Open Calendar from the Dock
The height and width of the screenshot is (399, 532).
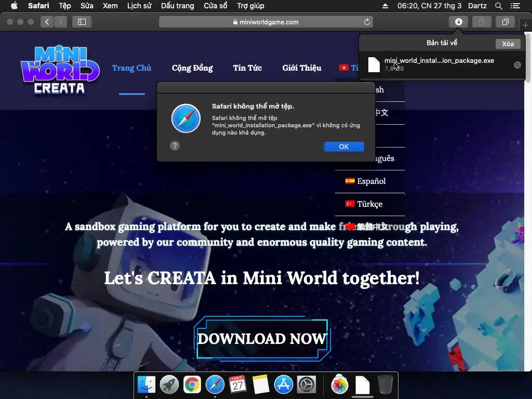click(x=237, y=385)
